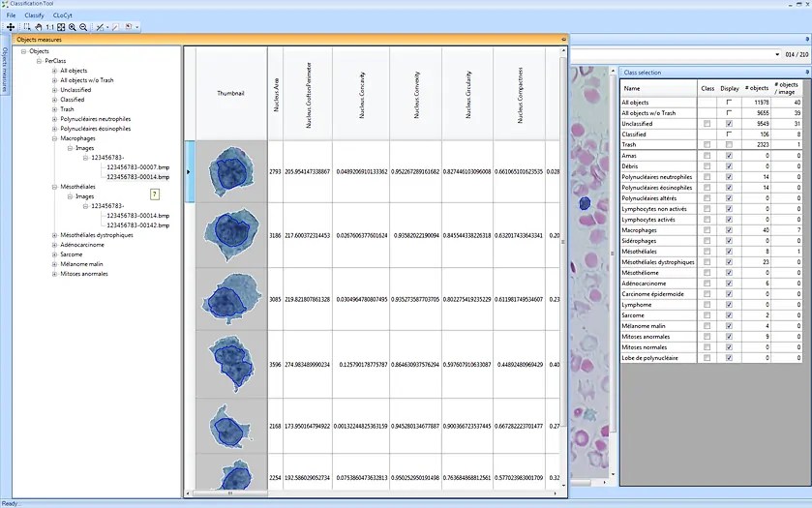Click the pin icon on the image viewer header
The image size is (812, 508).
pos(807,40)
